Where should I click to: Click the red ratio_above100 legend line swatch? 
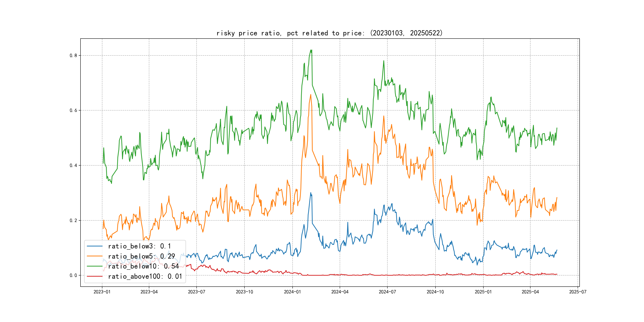click(94, 276)
